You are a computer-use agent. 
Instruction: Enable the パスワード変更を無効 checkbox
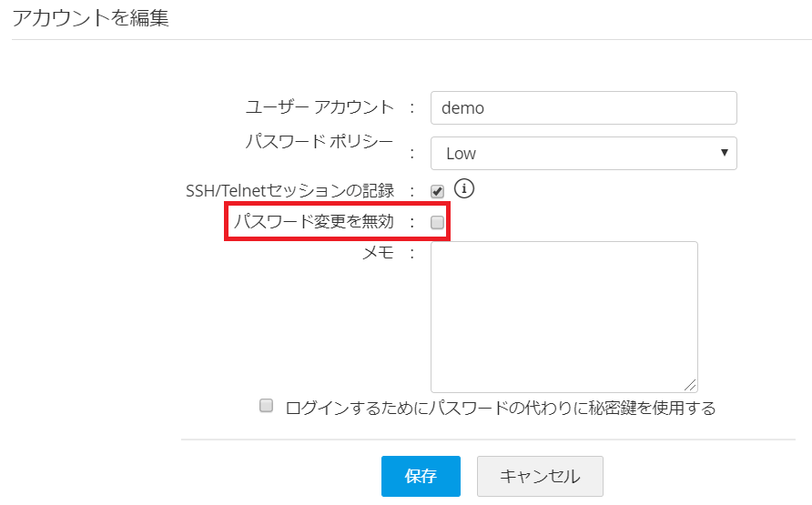438,222
